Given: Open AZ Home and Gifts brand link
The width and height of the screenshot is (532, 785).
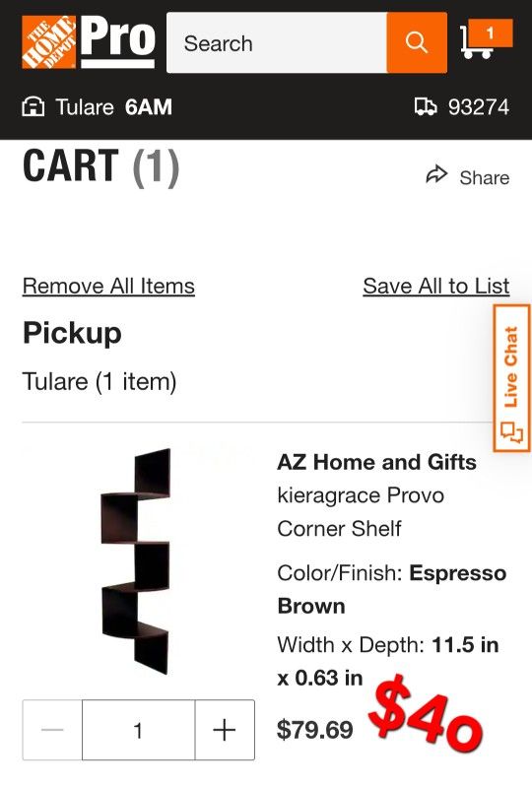Looking at the screenshot, I should click(376, 462).
